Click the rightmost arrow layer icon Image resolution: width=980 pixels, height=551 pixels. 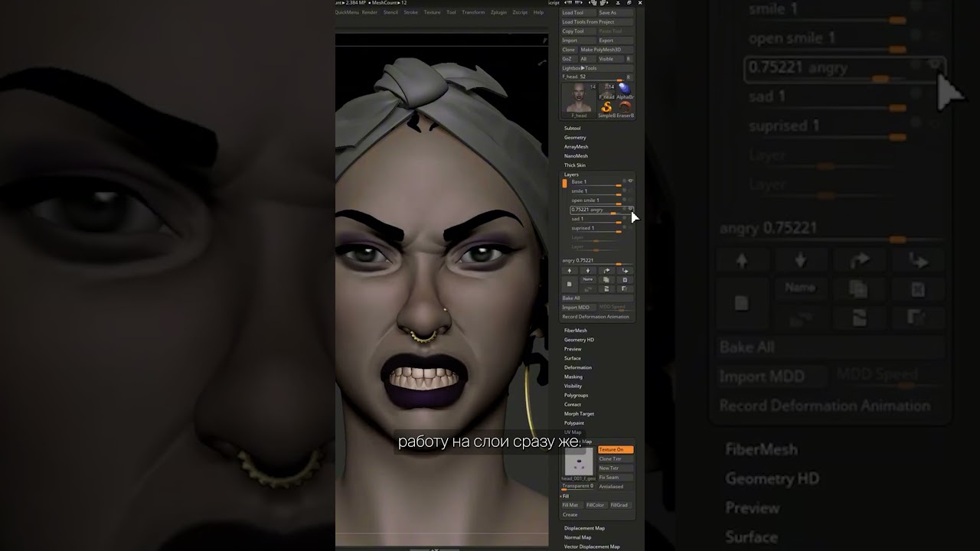[626, 271]
